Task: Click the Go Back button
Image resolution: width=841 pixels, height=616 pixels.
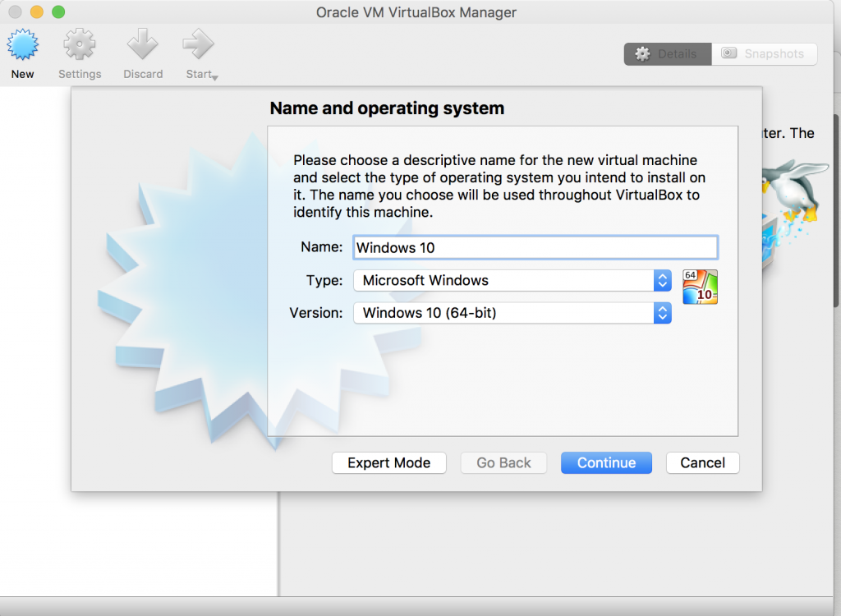Action: pos(503,463)
